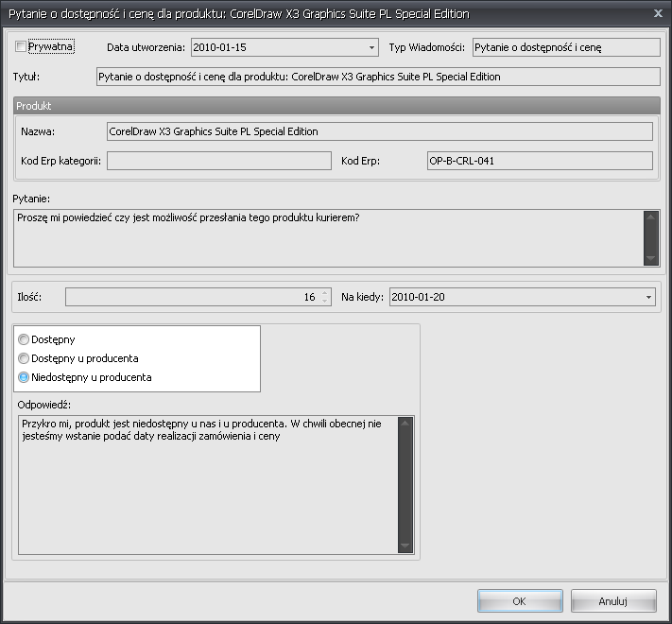Viewport: 672px width, 624px height.
Task: Cancel with the Anuluj button
Action: (x=613, y=601)
